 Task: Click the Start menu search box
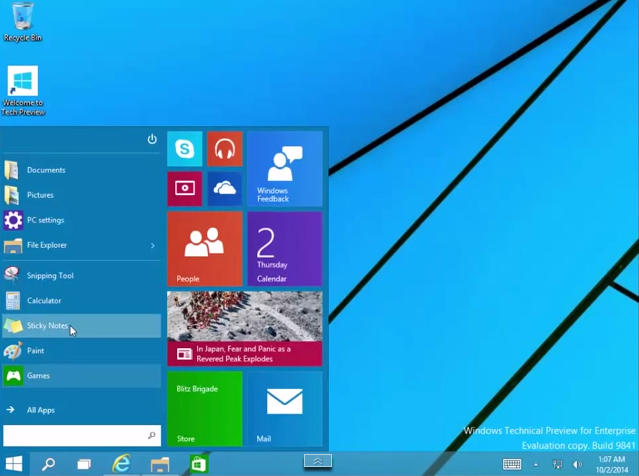tap(82, 436)
